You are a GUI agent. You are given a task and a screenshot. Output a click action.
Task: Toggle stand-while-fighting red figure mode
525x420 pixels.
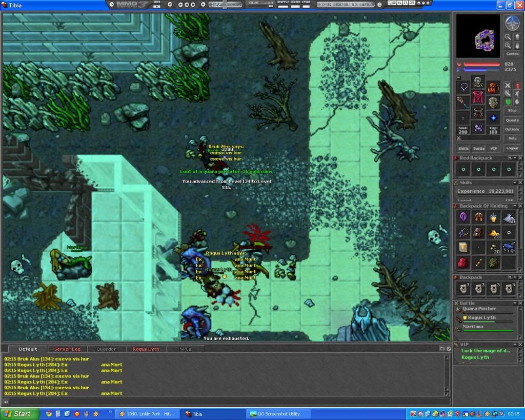click(517, 86)
